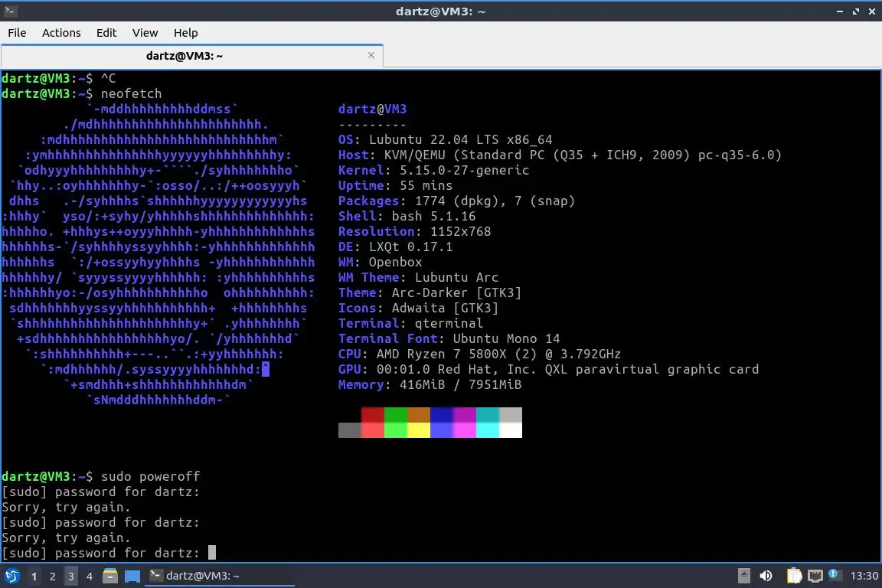This screenshot has height=588, width=882.
Task: Switch to workspace 2
Action: 52,577
